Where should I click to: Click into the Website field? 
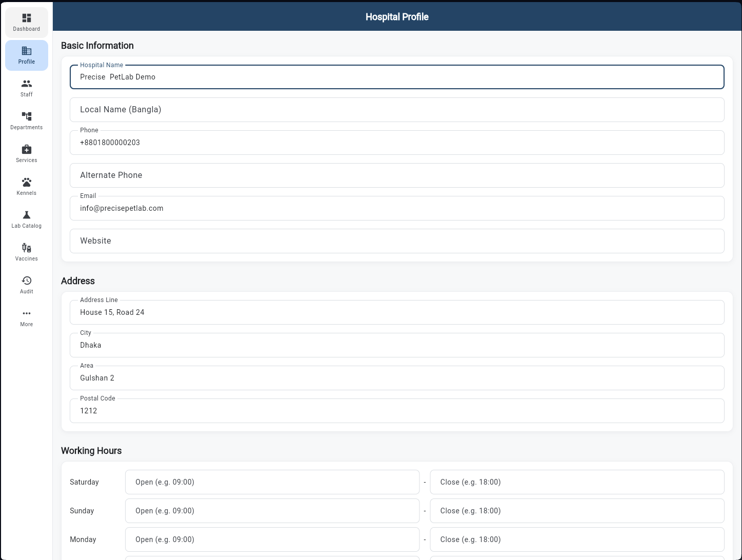coord(396,241)
